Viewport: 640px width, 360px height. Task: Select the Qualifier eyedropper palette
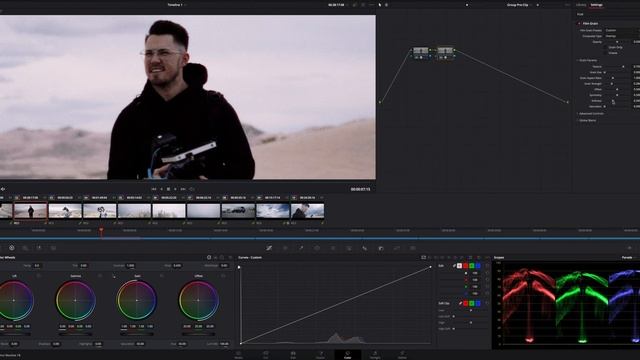[301, 248]
